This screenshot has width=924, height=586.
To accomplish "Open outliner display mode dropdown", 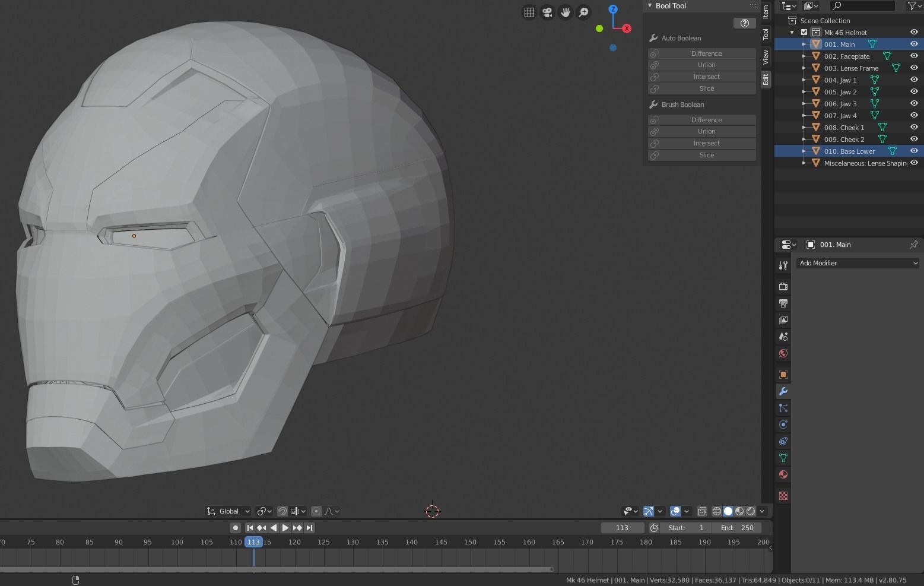I will coord(811,6).
